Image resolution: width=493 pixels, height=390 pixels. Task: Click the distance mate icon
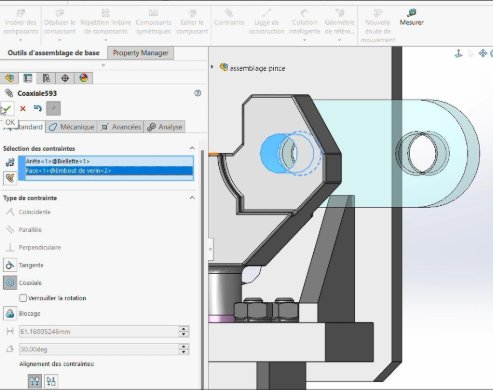pyautogui.click(x=10, y=331)
